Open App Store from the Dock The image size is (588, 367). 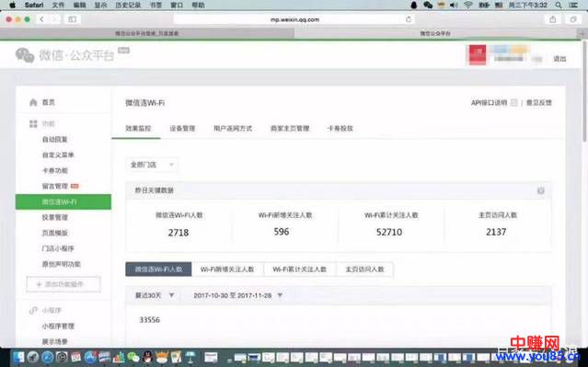pyautogui.click(x=90, y=357)
